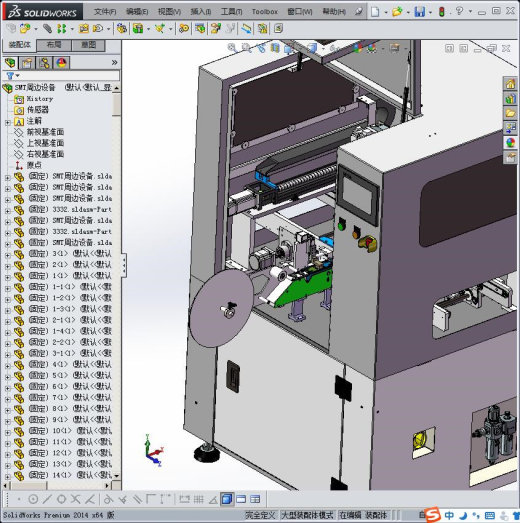Open the Appearances color ball task pane
This screenshot has width=520, height=523.
(x=510, y=143)
